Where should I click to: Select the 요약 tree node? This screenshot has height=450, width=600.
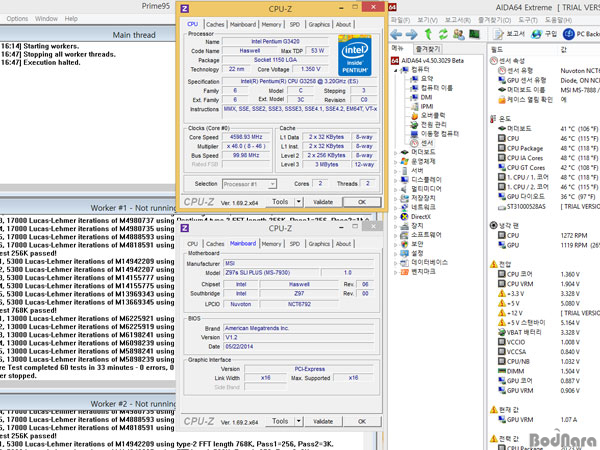click(x=427, y=79)
